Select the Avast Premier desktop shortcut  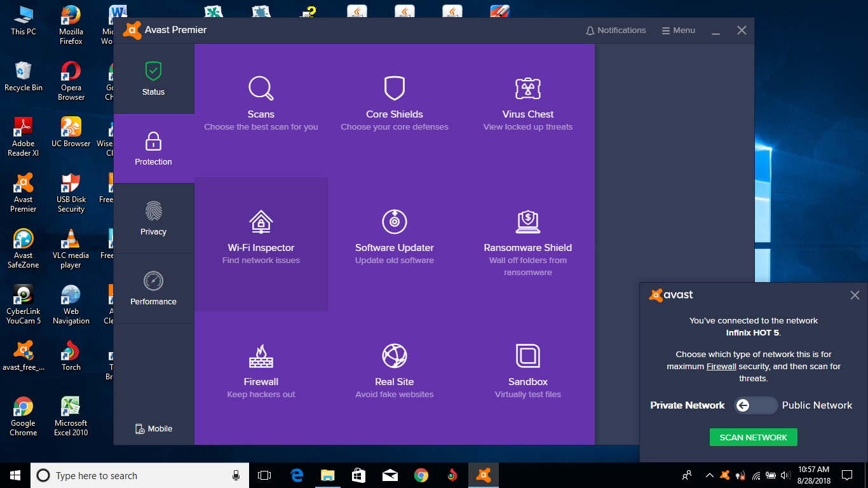point(24,193)
